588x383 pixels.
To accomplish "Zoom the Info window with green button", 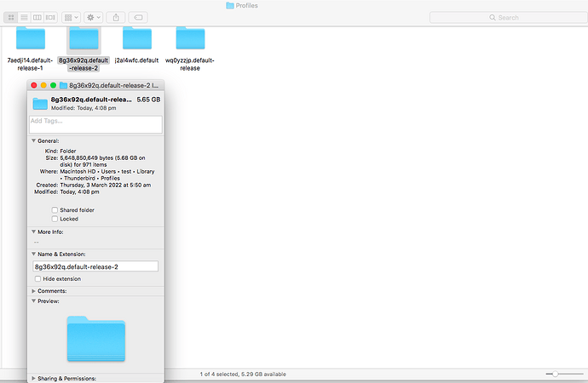I will pos(53,85).
